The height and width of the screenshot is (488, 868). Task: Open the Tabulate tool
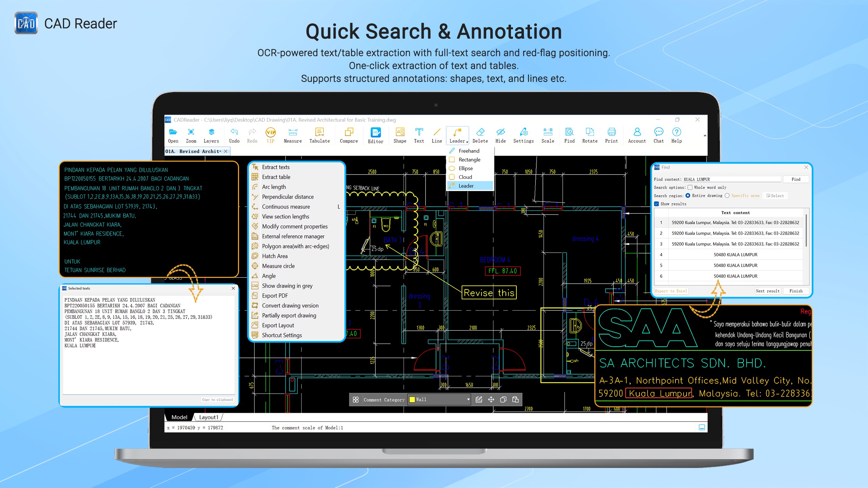pyautogui.click(x=319, y=135)
